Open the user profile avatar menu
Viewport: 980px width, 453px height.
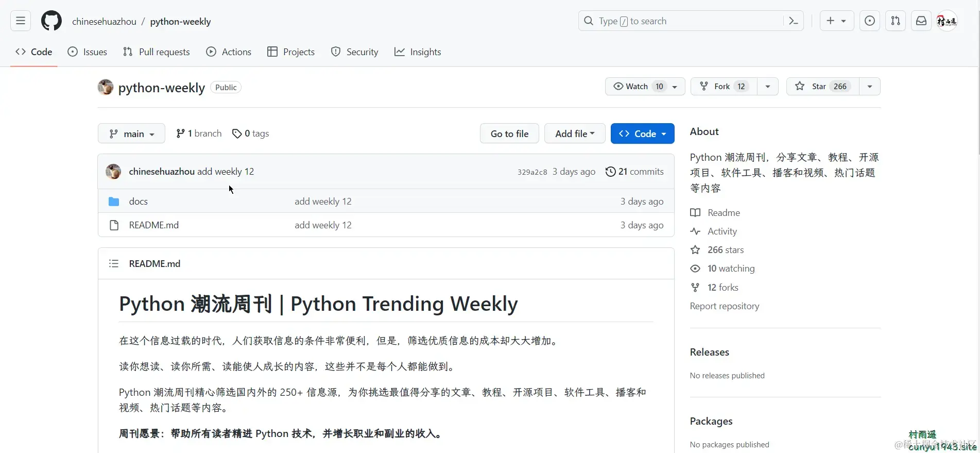[947, 21]
